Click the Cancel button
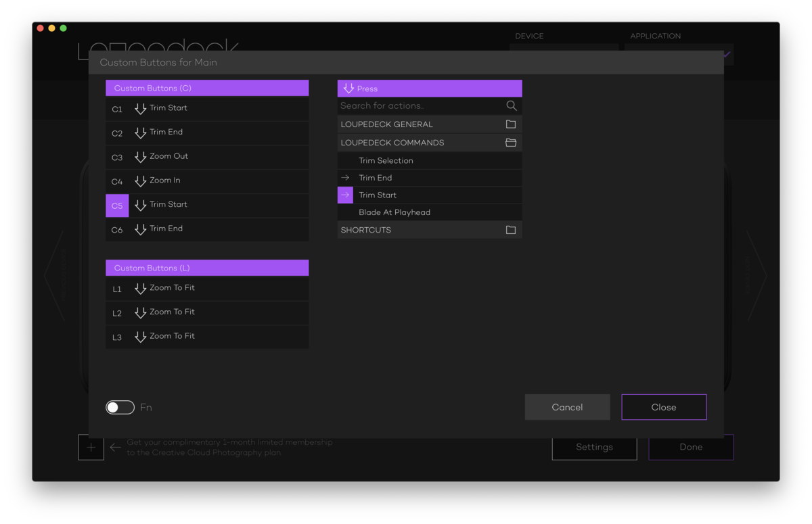 [x=567, y=407]
